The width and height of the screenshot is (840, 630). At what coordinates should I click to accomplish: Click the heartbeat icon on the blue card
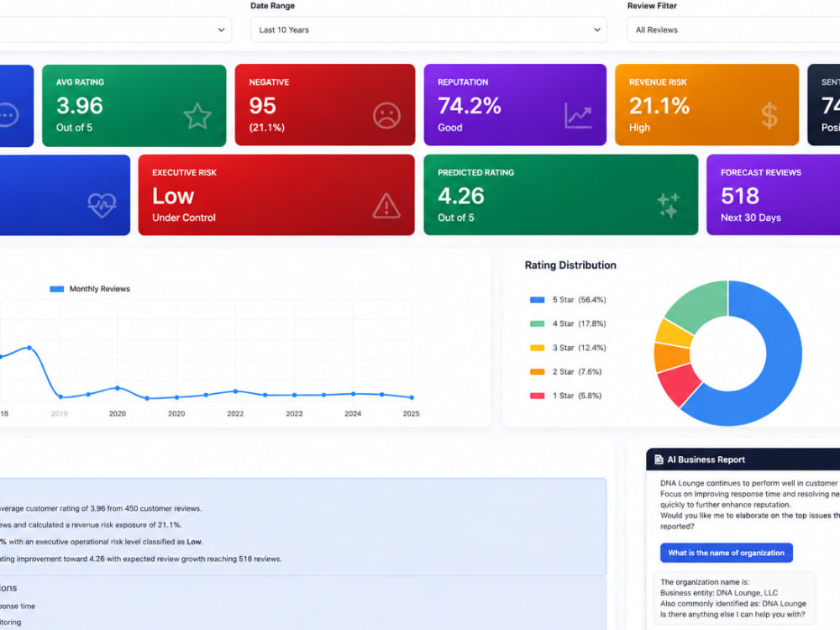[102, 205]
